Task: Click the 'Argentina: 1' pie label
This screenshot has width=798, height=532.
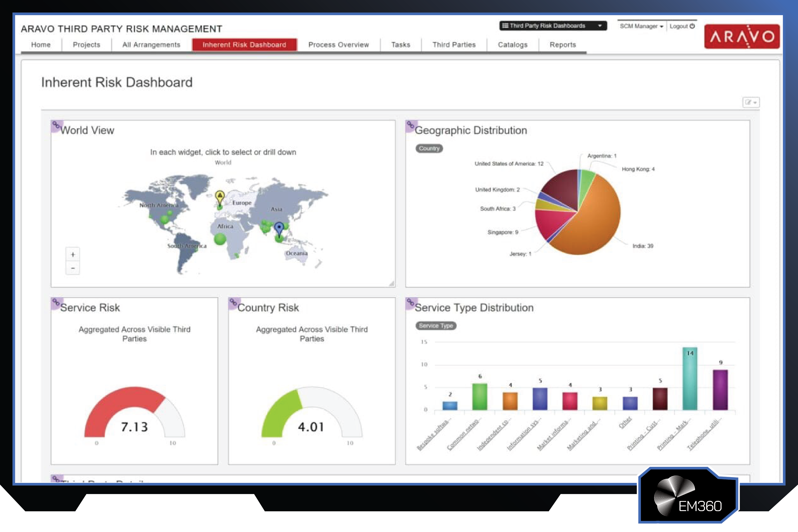Action: [x=602, y=156]
